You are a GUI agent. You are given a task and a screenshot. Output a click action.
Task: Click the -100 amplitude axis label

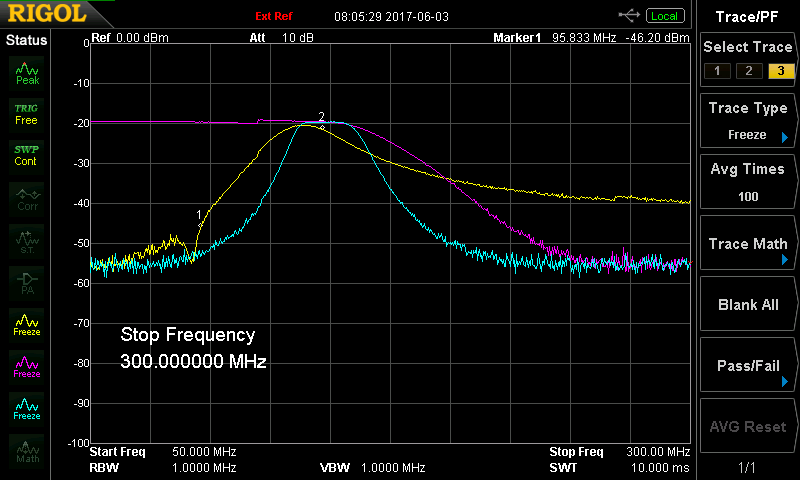point(79,443)
